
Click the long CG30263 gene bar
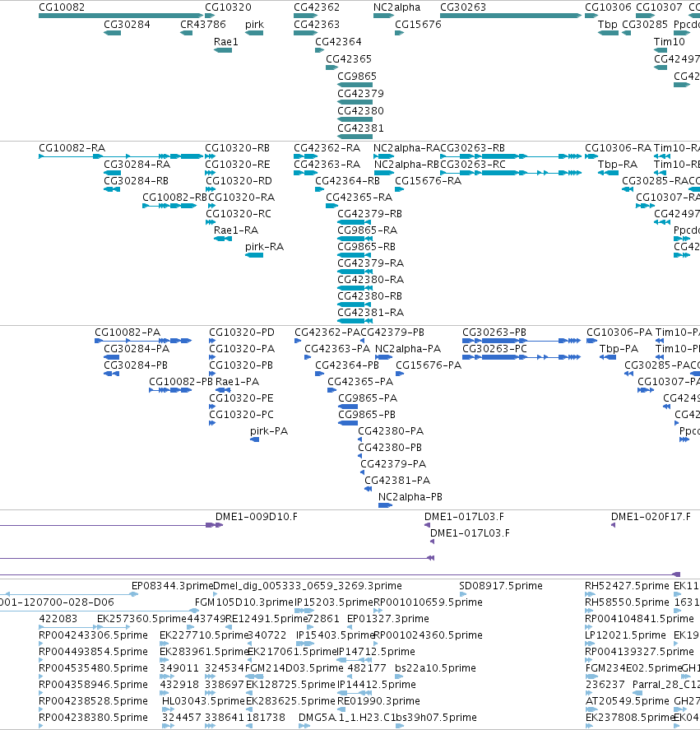coord(511,16)
